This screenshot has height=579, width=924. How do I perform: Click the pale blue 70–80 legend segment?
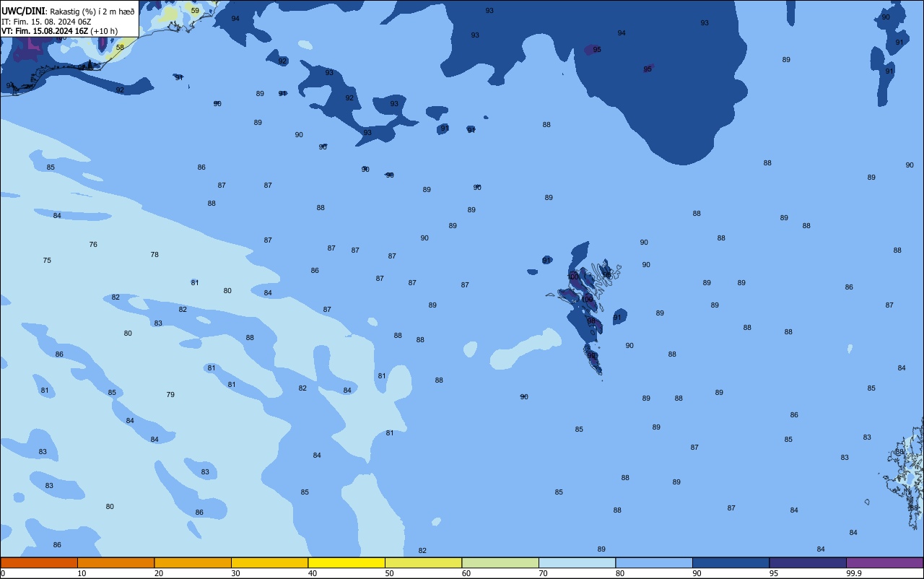click(x=577, y=562)
